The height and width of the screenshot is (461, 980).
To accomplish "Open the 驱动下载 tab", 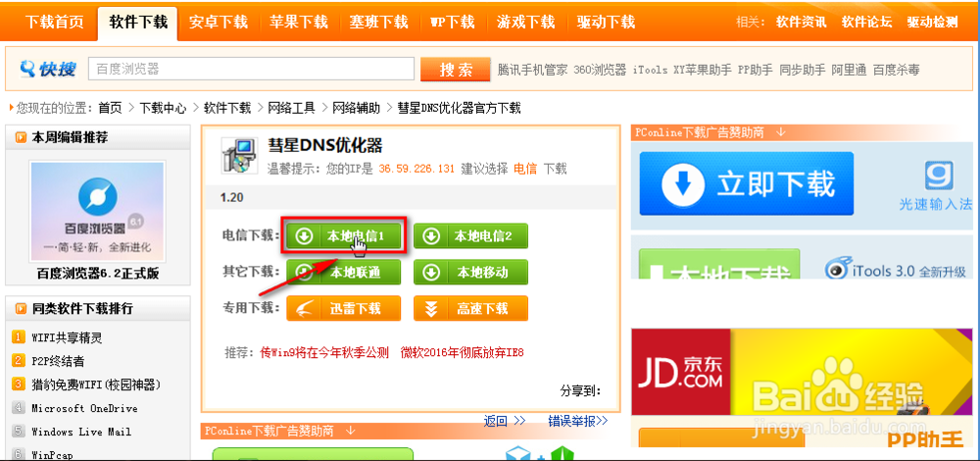I will [x=606, y=23].
